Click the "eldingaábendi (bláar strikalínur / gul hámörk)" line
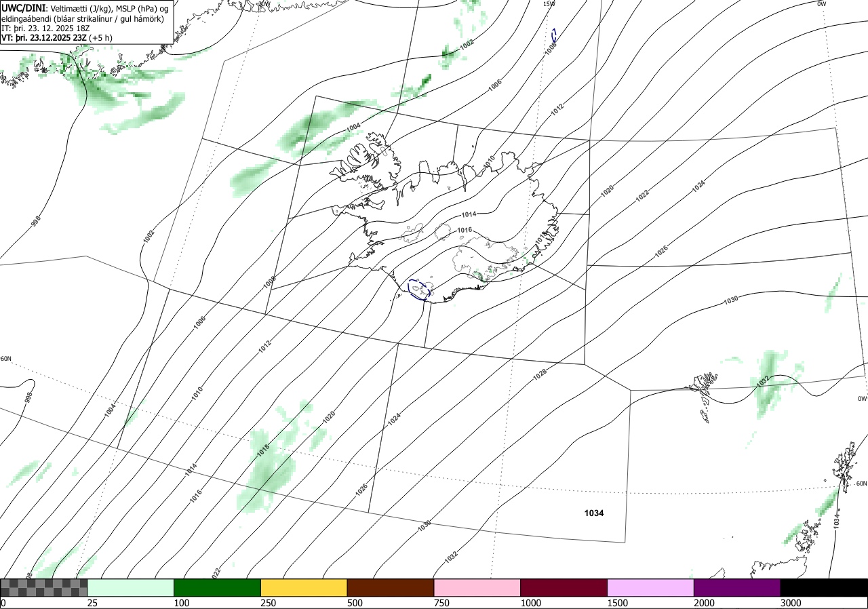This screenshot has height=609, width=868. [83, 18]
